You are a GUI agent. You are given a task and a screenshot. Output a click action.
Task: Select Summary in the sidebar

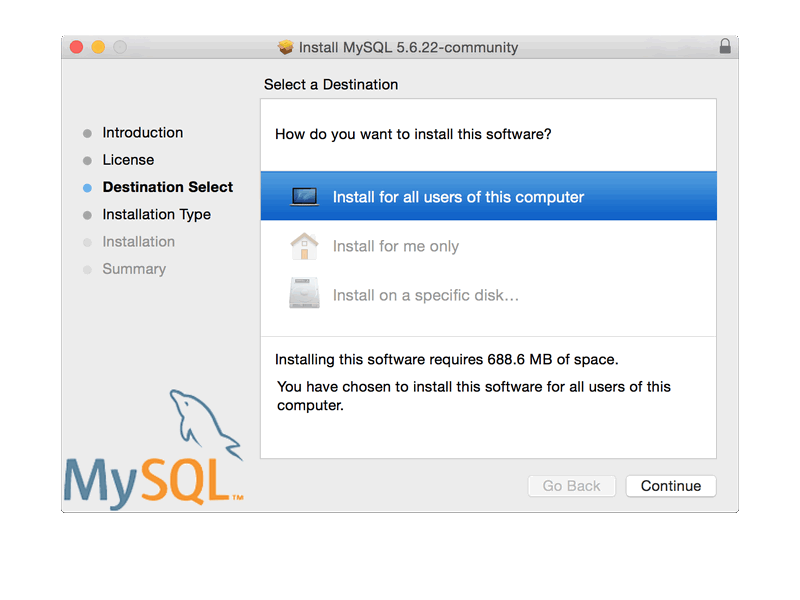point(134,269)
